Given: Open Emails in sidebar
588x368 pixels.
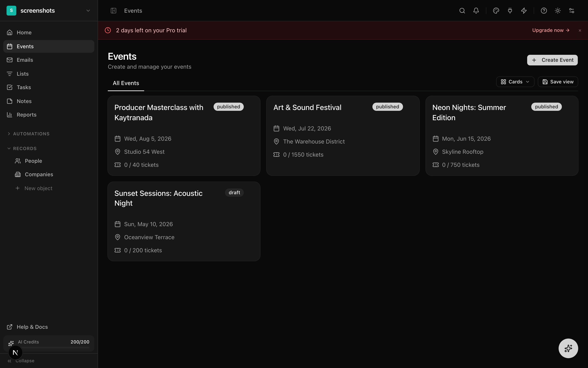Looking at the screenshot, I should point(49,60).
